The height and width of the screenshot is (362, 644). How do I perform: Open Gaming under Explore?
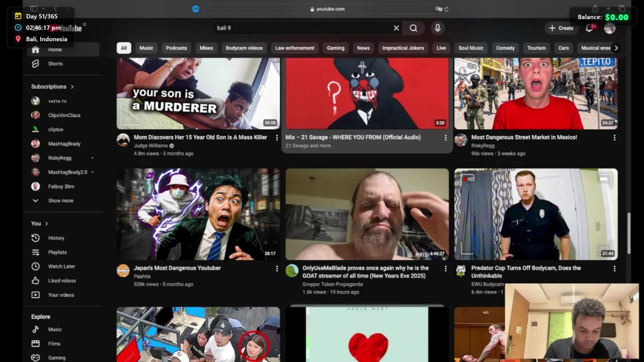(57, 358)
